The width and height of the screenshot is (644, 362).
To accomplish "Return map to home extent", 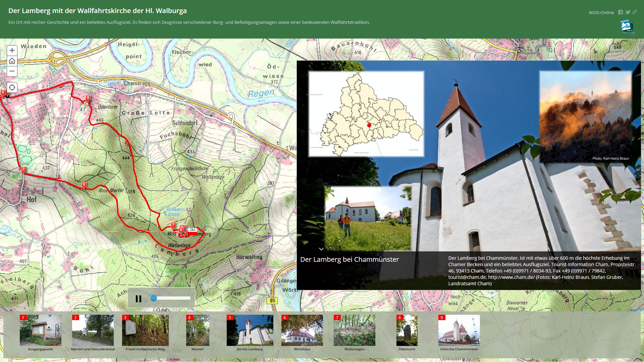I will 12,61.
